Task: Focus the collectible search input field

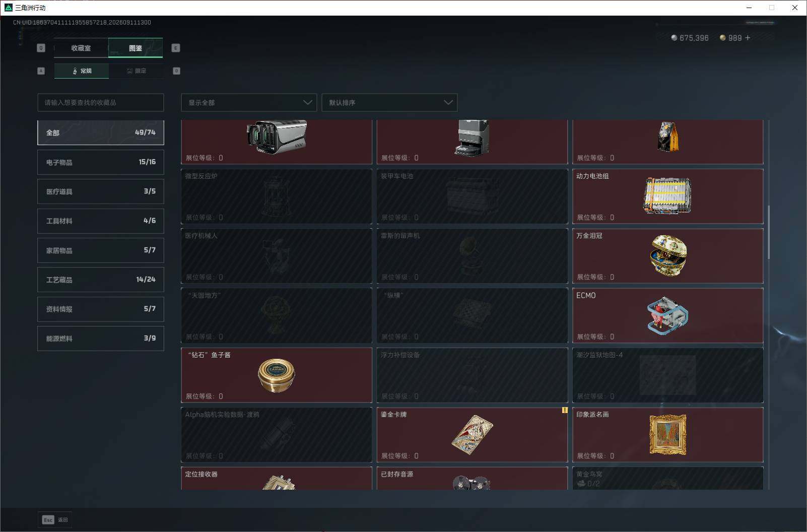Action: (x=101, y=102)
